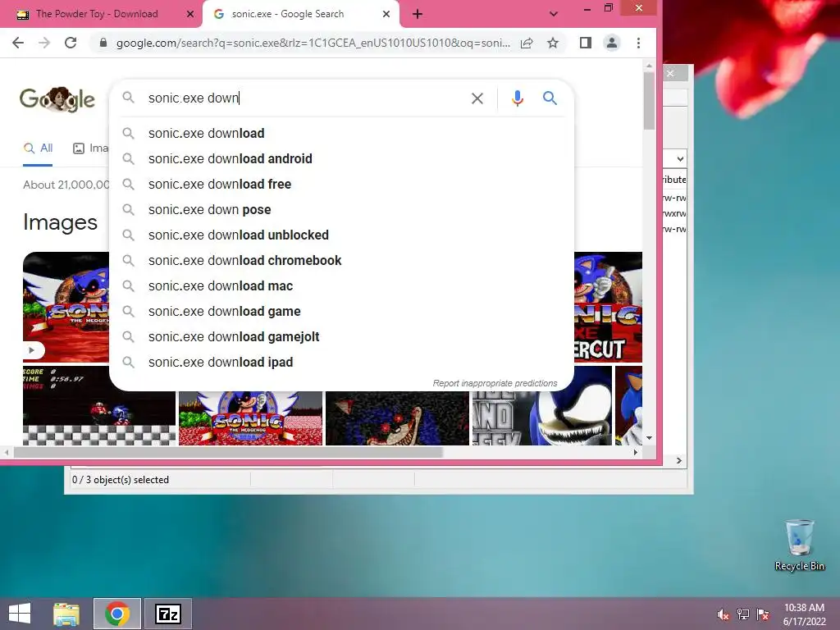Open File Explorer from taskbar
The width and height of the screenshot is (840, 630).
coord(66,614)
